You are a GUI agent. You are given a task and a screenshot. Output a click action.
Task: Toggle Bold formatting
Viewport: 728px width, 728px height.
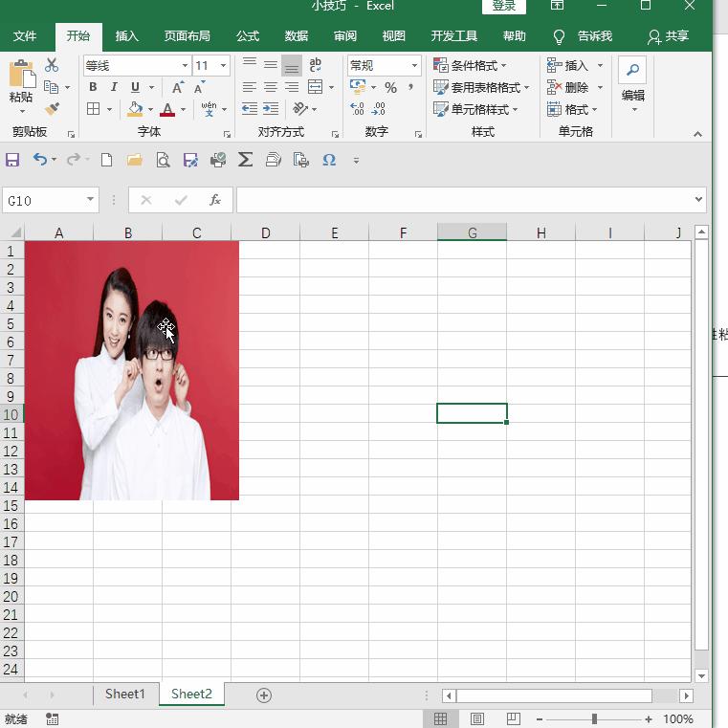pos(93,87)
